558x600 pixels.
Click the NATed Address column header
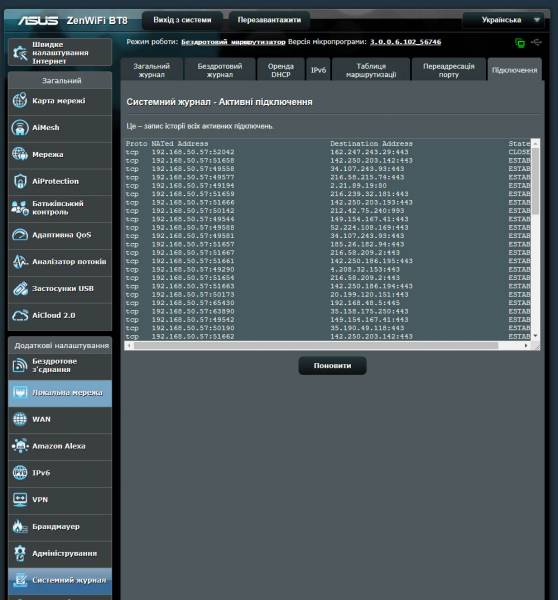click(180, 144)
